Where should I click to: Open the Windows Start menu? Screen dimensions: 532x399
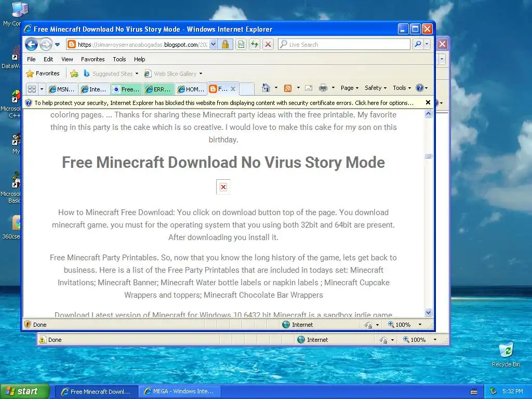(25, 391)
